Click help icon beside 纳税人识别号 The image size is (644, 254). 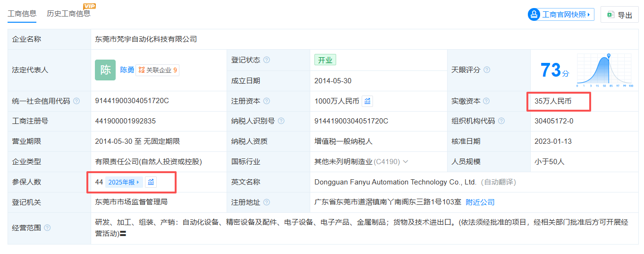pos(281,121)
